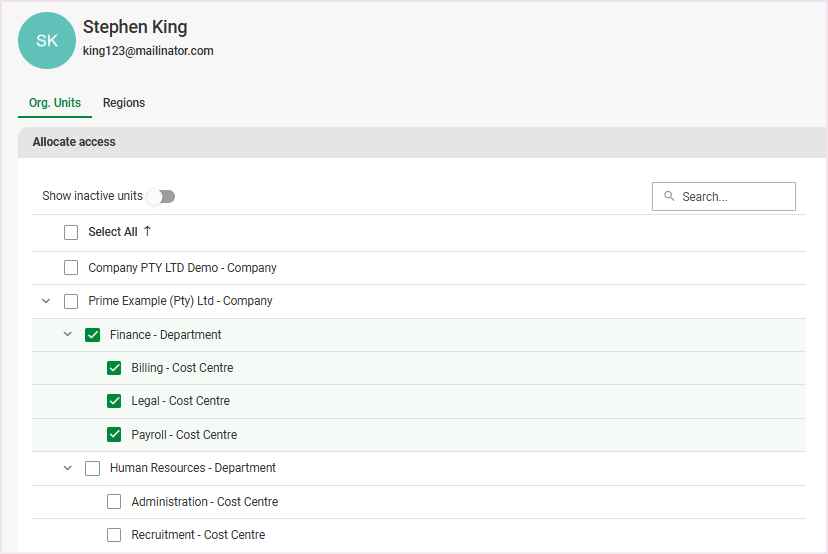The image size is (828, 554).
Task: Click the Allocate access section header
Action: coord(74,142)
